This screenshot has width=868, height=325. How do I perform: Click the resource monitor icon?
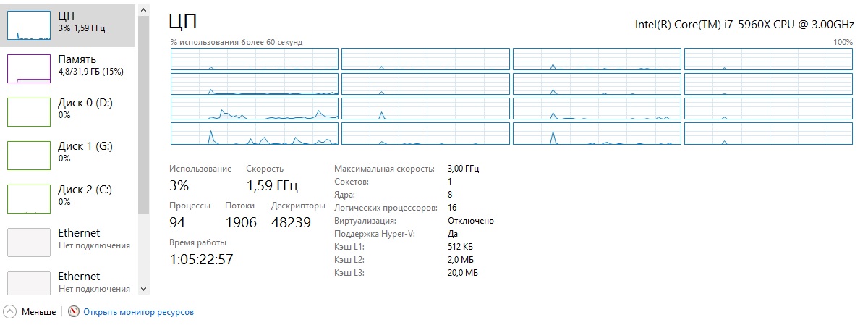point(73,312)
